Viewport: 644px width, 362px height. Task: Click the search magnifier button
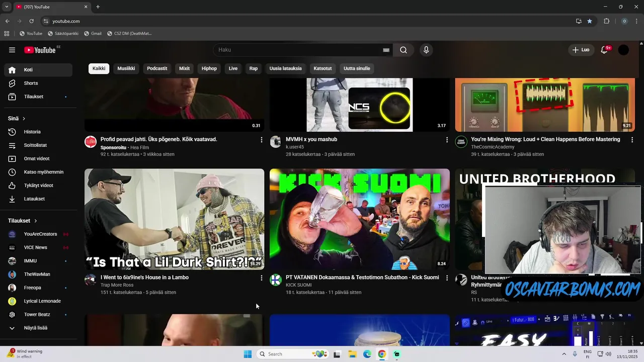tap(404, 50)
